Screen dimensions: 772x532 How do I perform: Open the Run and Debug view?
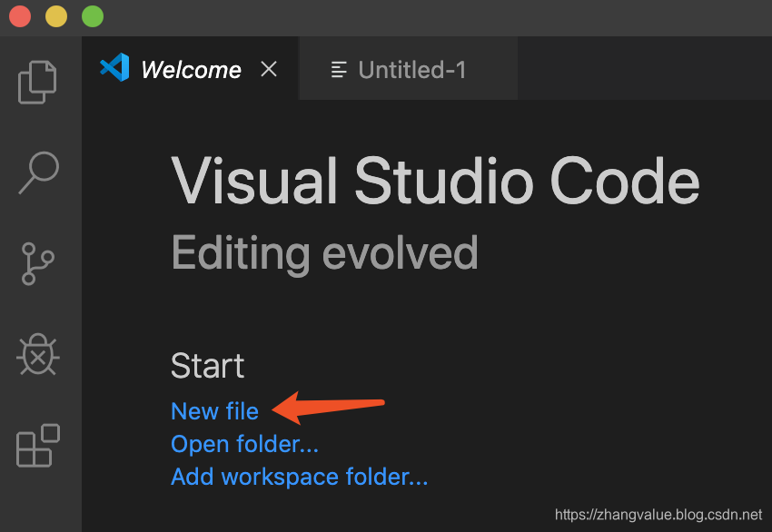click(38, 354)
